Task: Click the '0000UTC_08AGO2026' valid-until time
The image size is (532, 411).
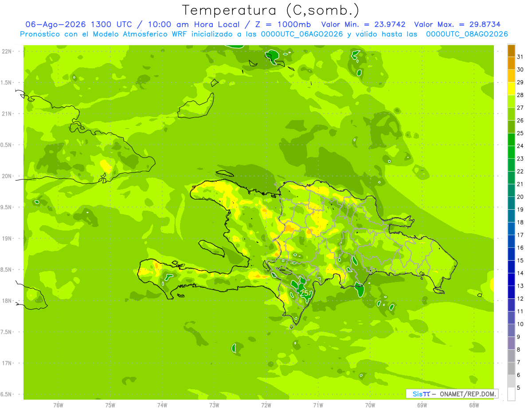Action: [467, 34]
